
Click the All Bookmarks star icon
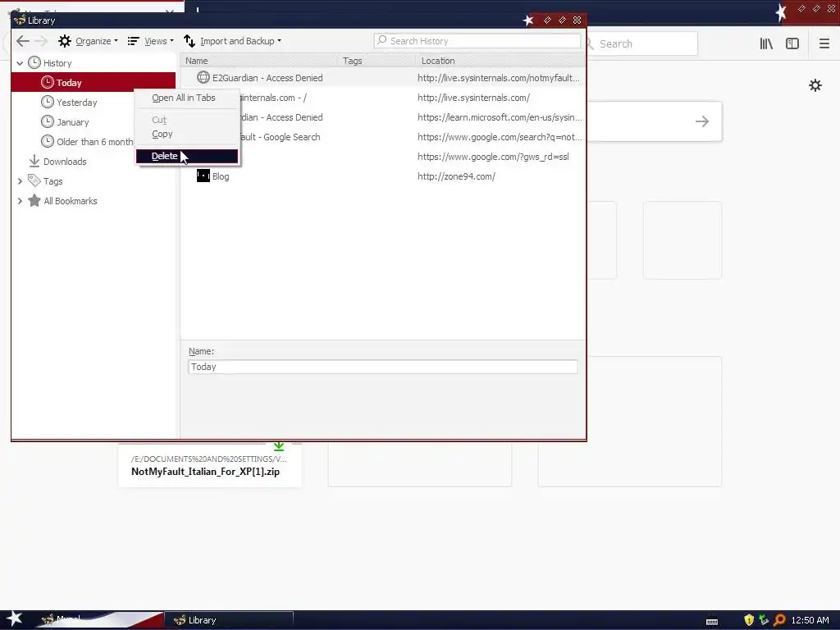click(34, 201)
